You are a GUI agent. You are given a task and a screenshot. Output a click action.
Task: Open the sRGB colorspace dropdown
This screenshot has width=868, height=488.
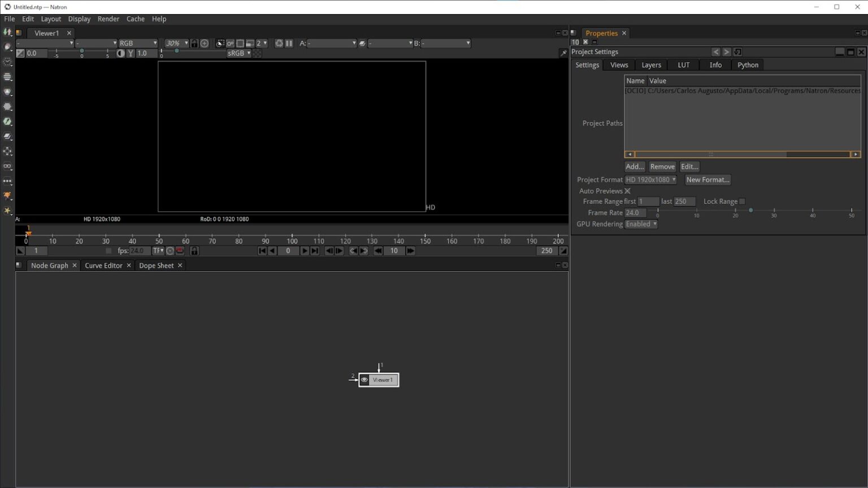click(239, 53)
